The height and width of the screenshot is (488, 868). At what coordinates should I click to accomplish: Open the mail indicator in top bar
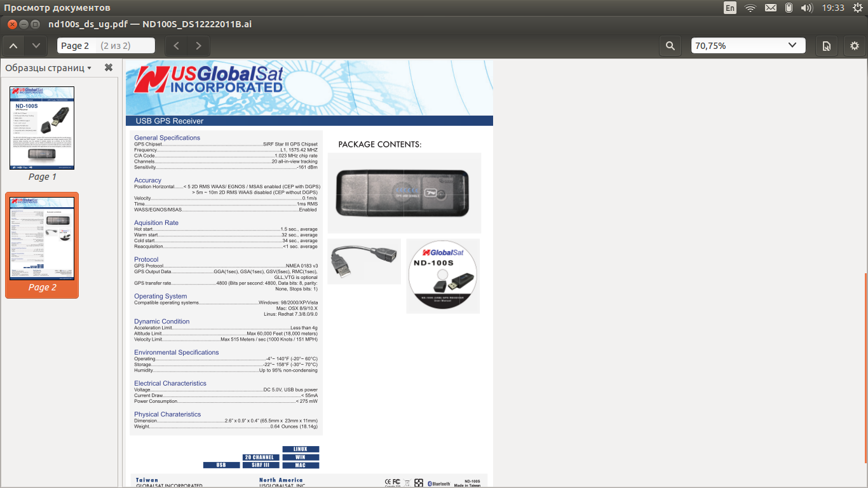tap(770, 8)
